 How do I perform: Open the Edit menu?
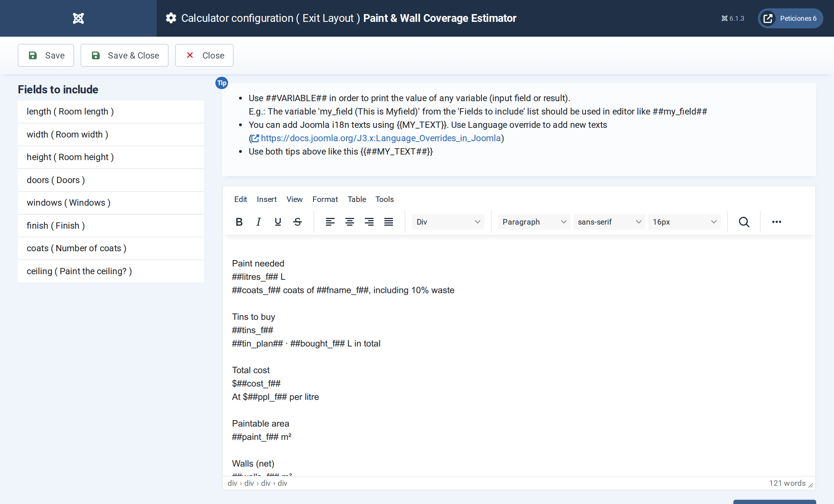(x=241, y=199)
